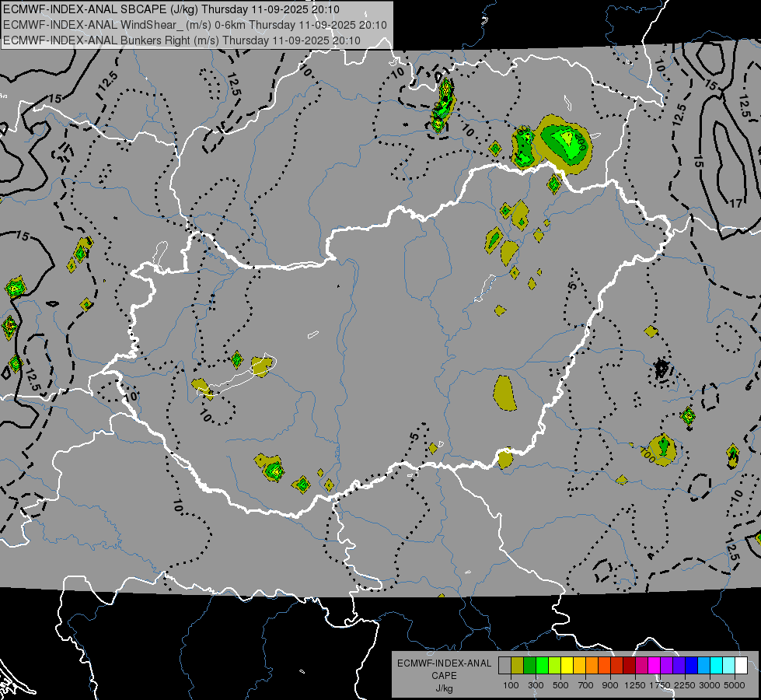
Task: Click the CAPE label in the legend
Action: pos(444,676)
